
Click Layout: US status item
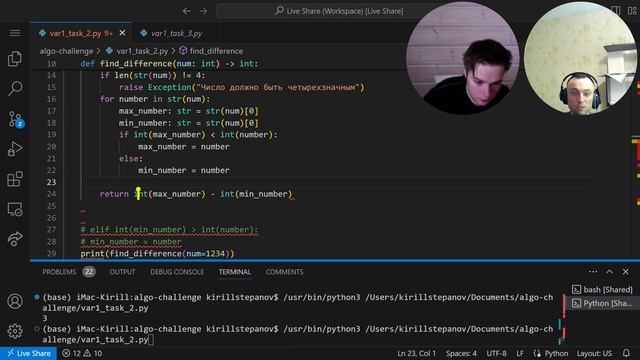594,353
